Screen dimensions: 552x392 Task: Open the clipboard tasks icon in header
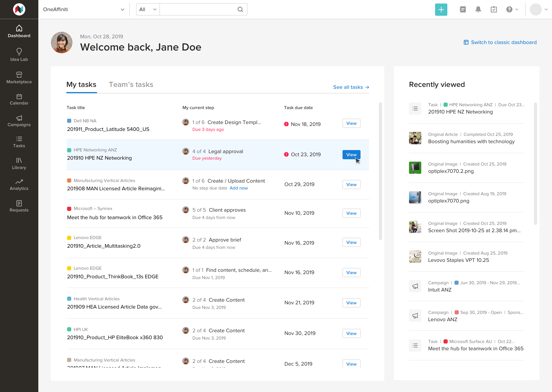494,9
